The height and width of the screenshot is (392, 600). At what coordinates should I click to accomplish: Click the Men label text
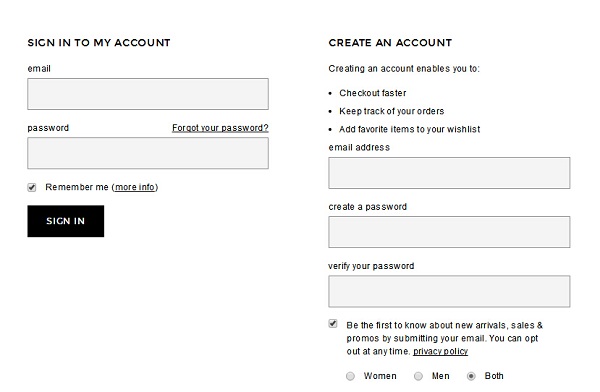[x=440, y=376]
